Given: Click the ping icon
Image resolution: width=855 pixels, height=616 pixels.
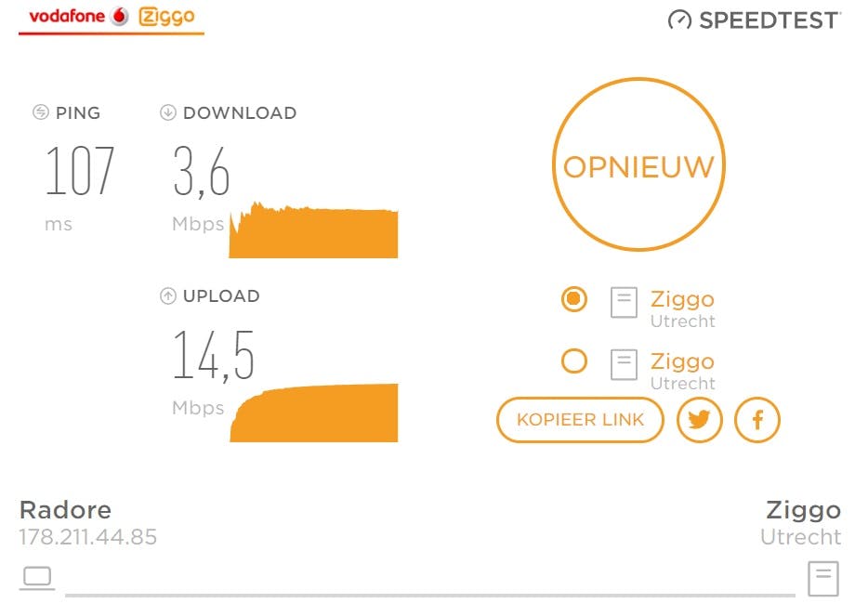Looking at the screenshot, I should (40, 112).
